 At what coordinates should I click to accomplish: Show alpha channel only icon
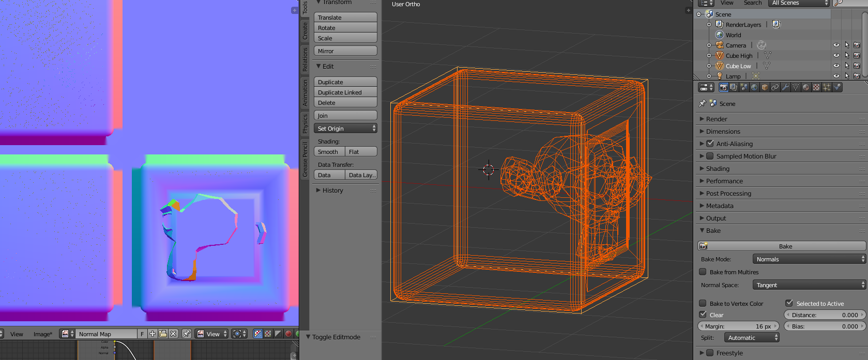point(278,334)
